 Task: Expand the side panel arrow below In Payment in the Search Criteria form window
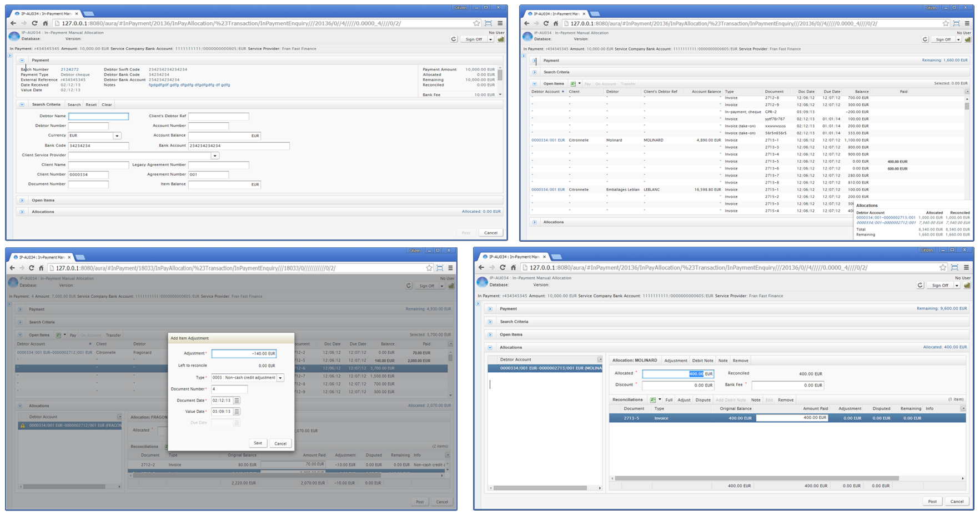(11, 56)
